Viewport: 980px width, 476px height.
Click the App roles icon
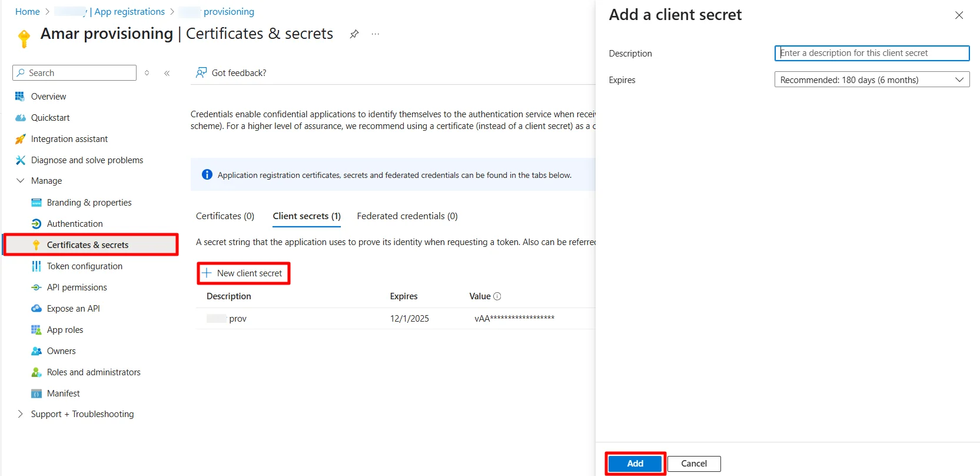(36, 329)
